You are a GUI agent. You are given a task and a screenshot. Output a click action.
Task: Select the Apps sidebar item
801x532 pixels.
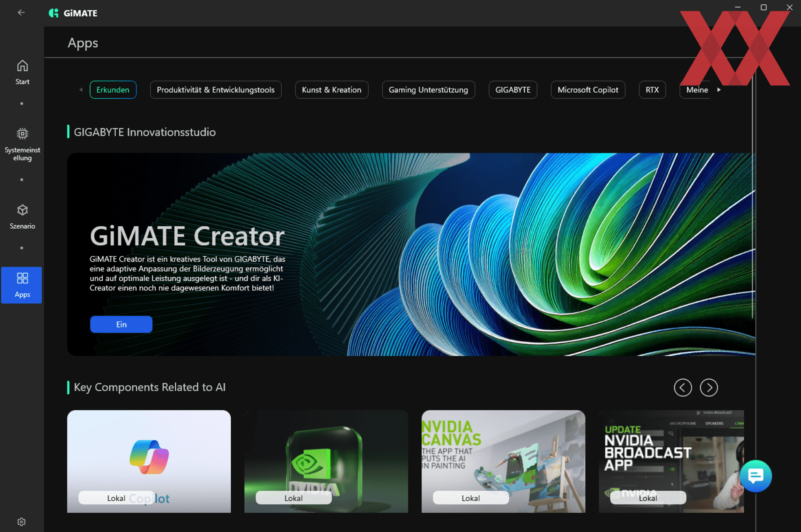[x=22, y=285]
